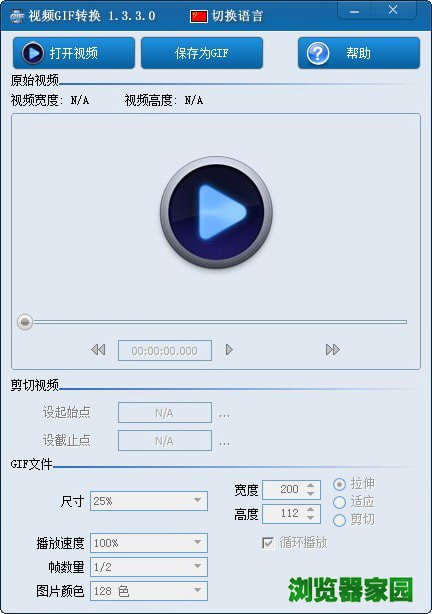The height and width of the screenshot is (614, 432).
Task: Click the small play triangle beside timecode
Action: point(229,349)
